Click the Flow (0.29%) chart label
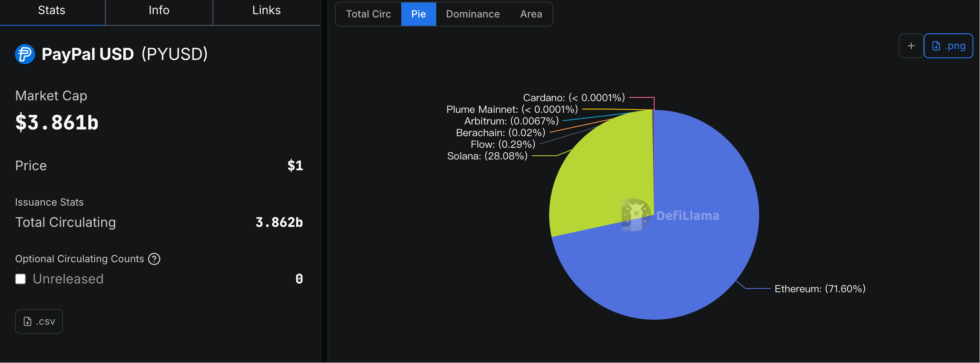Screen dimensions: 980x363 (x=502, y=144)
